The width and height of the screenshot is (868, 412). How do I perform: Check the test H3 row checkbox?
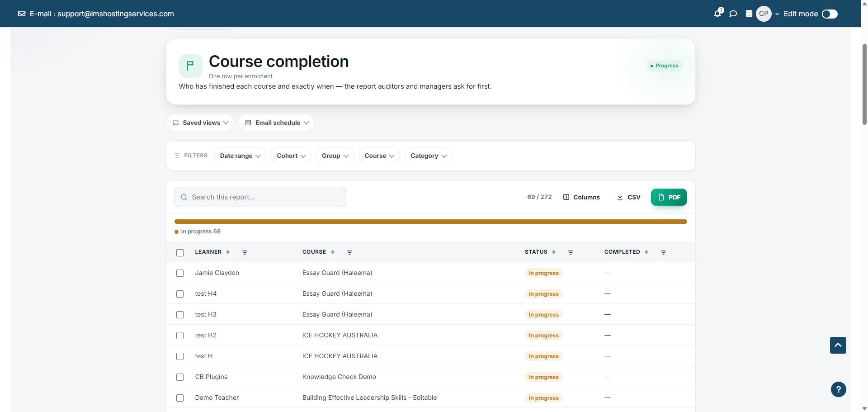click(180, 315)
